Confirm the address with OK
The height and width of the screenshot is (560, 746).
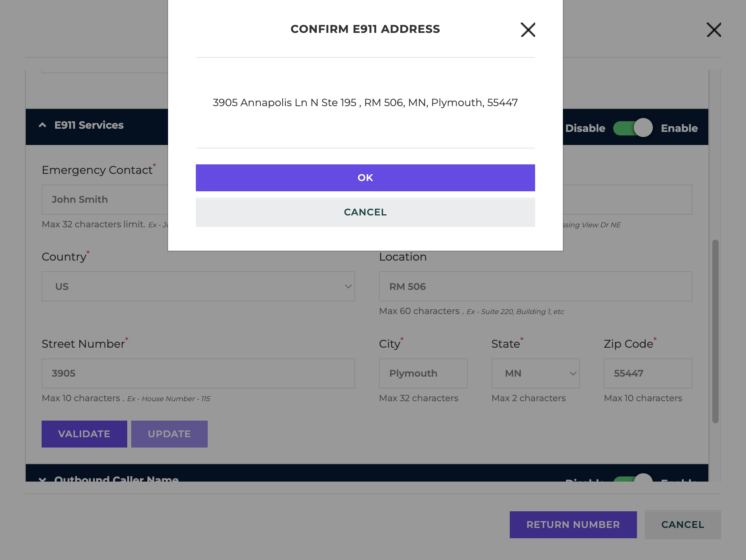[x=365, y=178]
